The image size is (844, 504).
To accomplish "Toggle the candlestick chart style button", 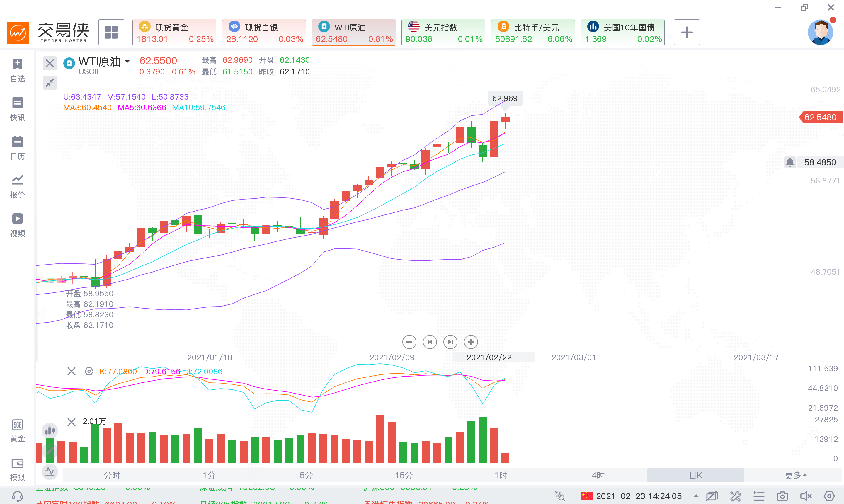I will pyautogui.click(x=50, y=431).
